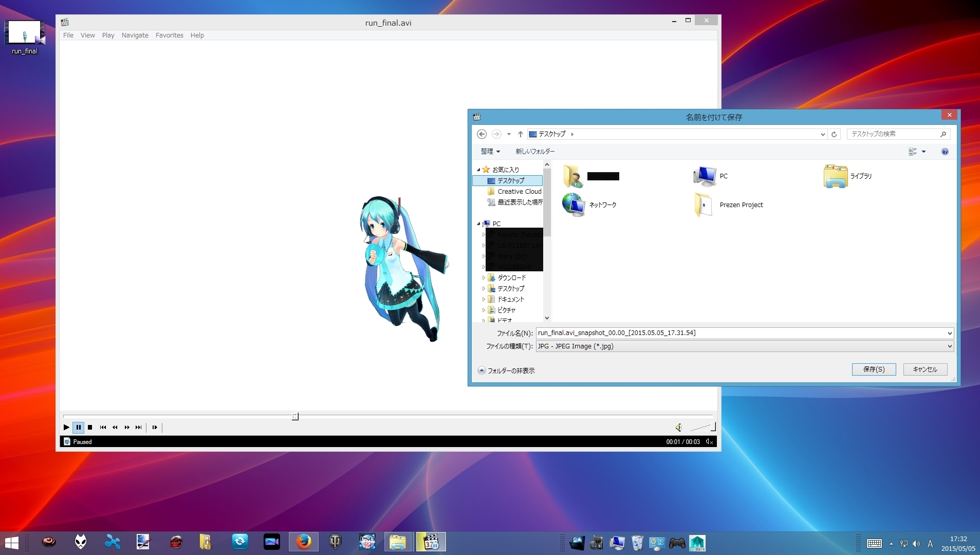Select ピクチャ in the navigation tree
The image size is (980, 555).
point(502,310)
